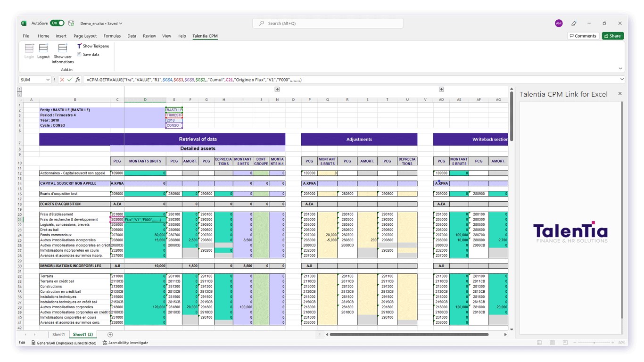Select outline level 2 button

coord(19,94)
